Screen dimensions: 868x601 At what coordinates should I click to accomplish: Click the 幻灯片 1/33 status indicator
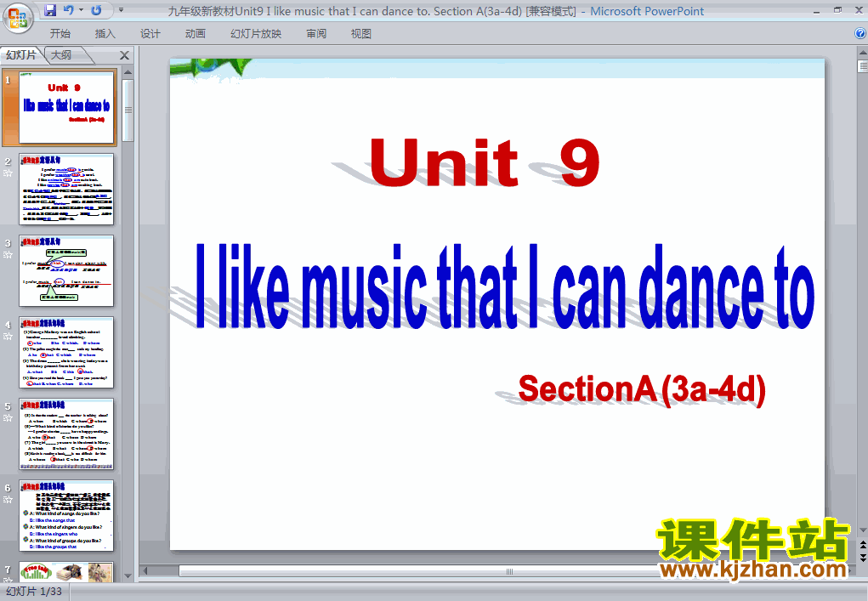point(34,592)
